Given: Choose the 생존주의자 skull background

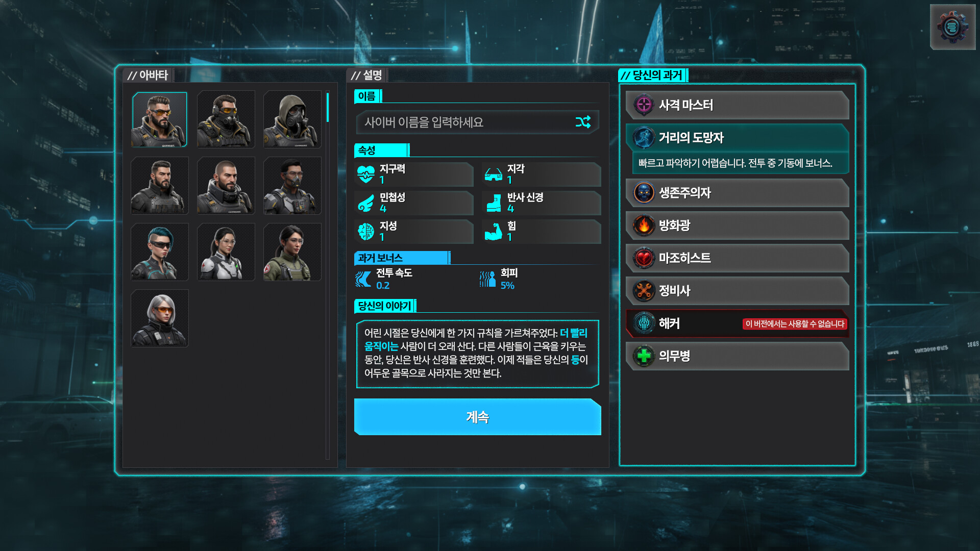Looking at the screenshot, I should 738,193.
